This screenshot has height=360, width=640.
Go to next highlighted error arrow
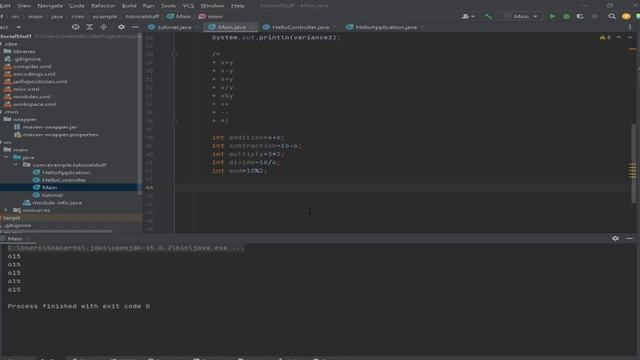630,37
